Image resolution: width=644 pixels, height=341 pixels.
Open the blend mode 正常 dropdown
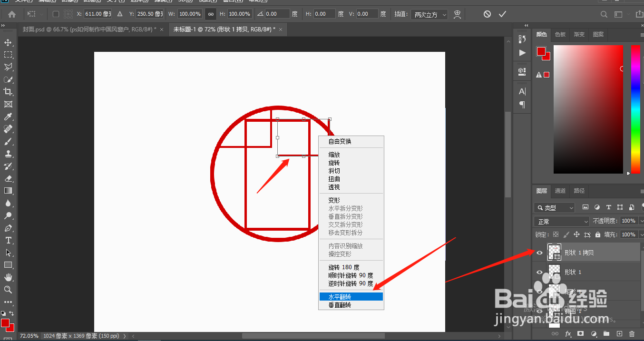tap(562, 222)
